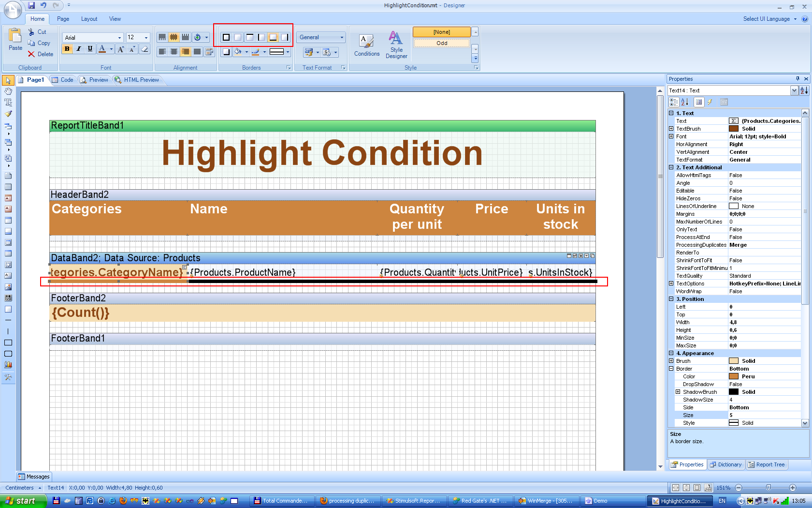
Task: Click the text rotation angle icon
Action: pos(197,37)
